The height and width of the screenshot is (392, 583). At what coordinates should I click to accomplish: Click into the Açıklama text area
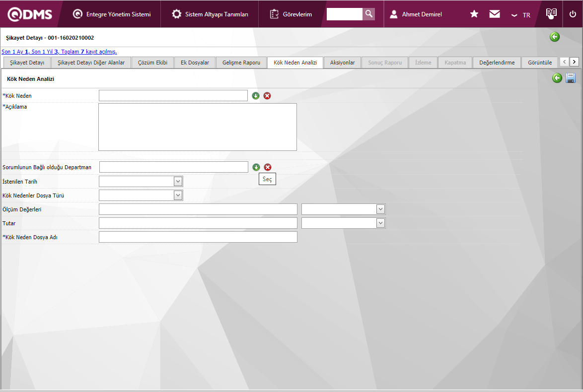point(198,127)
